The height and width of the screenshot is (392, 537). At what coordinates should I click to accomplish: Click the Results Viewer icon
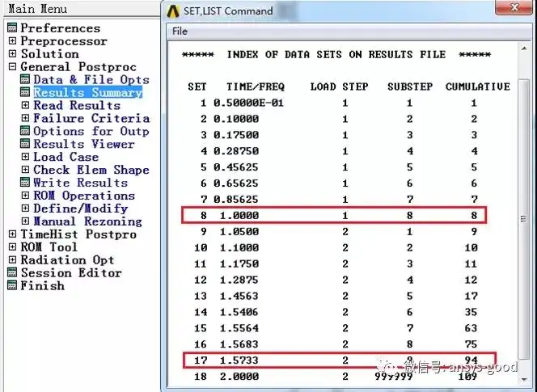coord(25,144)
